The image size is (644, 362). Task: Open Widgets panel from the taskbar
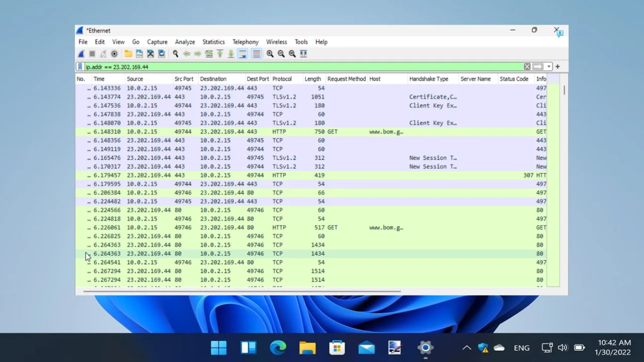pos(249,347)
